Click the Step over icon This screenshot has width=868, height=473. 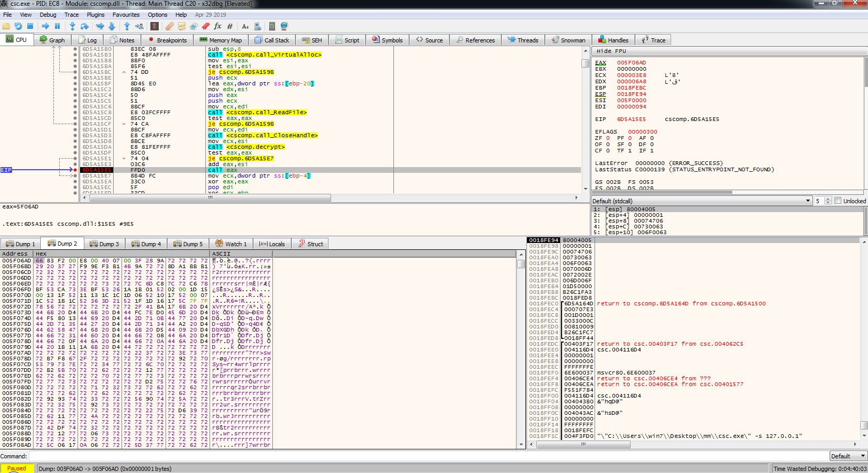pos(84,26)
